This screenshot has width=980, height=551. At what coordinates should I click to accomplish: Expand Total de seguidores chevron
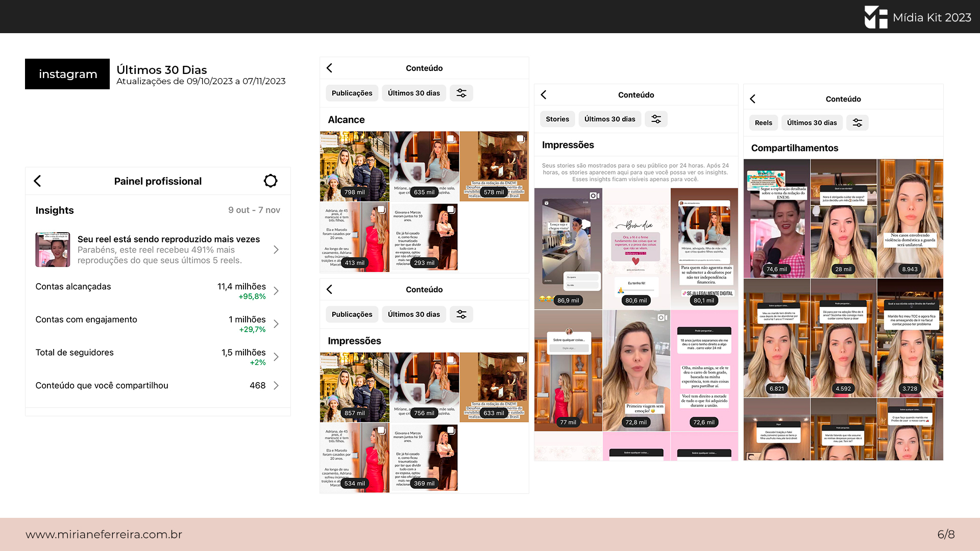(x=276, y=357)
